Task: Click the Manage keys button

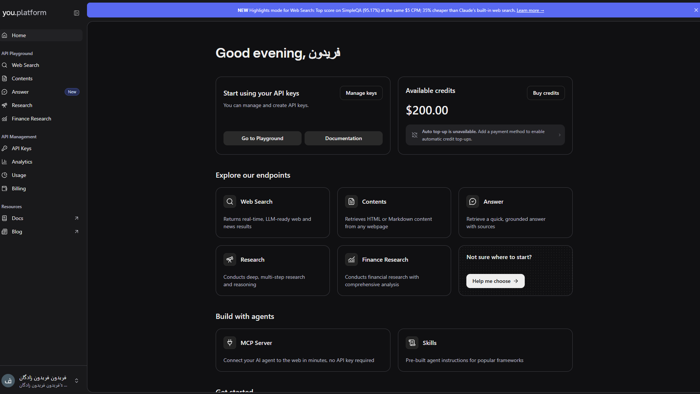Action: [361, 93]
